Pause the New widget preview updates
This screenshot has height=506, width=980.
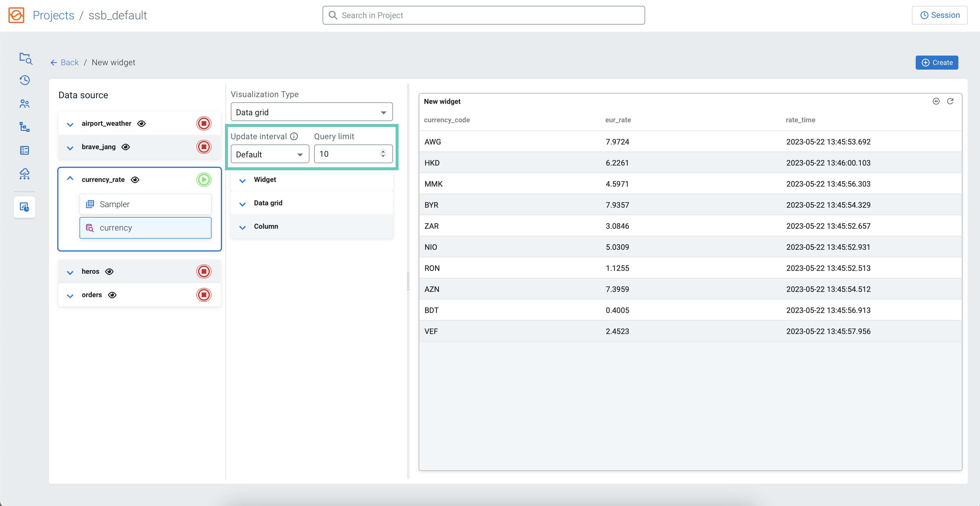(936, 101)
